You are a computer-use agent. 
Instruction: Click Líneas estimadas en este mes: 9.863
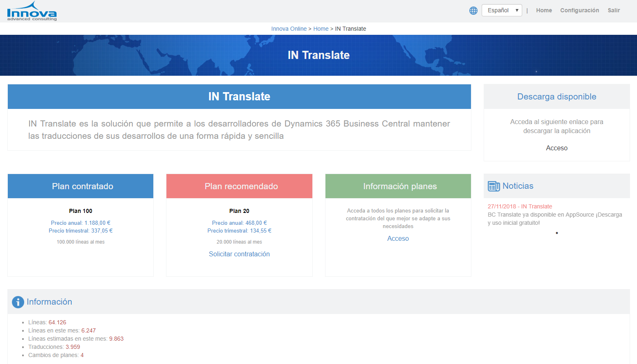pyautogui.click(x=76, y=339)
